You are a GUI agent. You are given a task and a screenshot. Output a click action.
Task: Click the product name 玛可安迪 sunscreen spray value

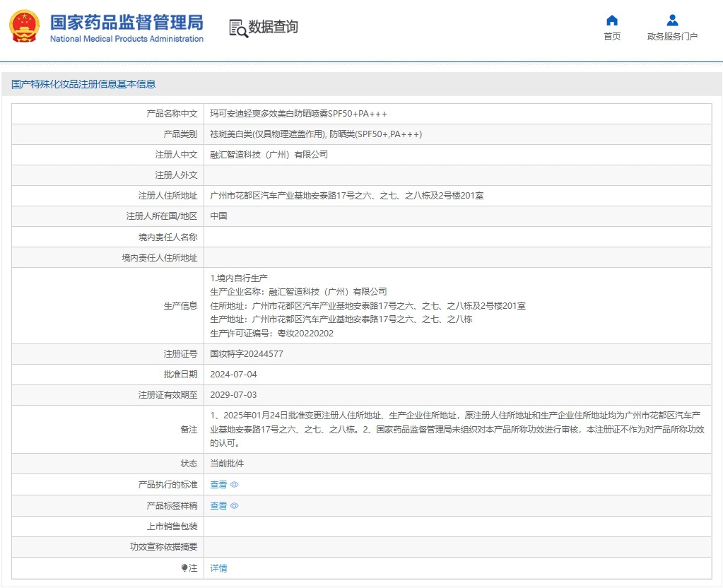(298, 114)
